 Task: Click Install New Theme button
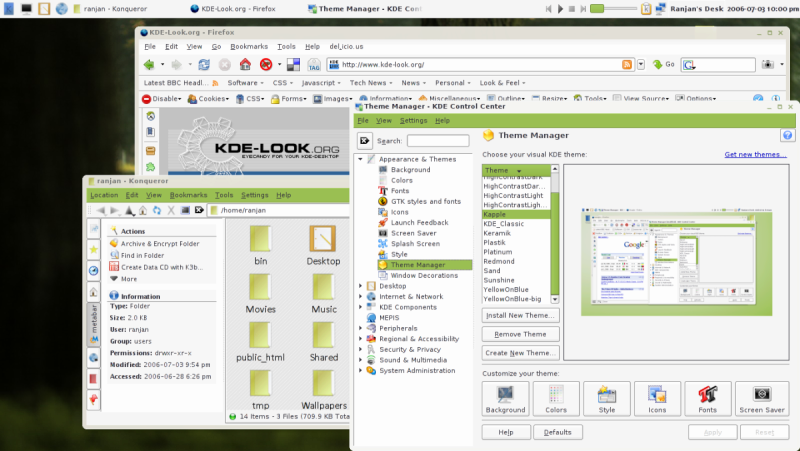520,315
